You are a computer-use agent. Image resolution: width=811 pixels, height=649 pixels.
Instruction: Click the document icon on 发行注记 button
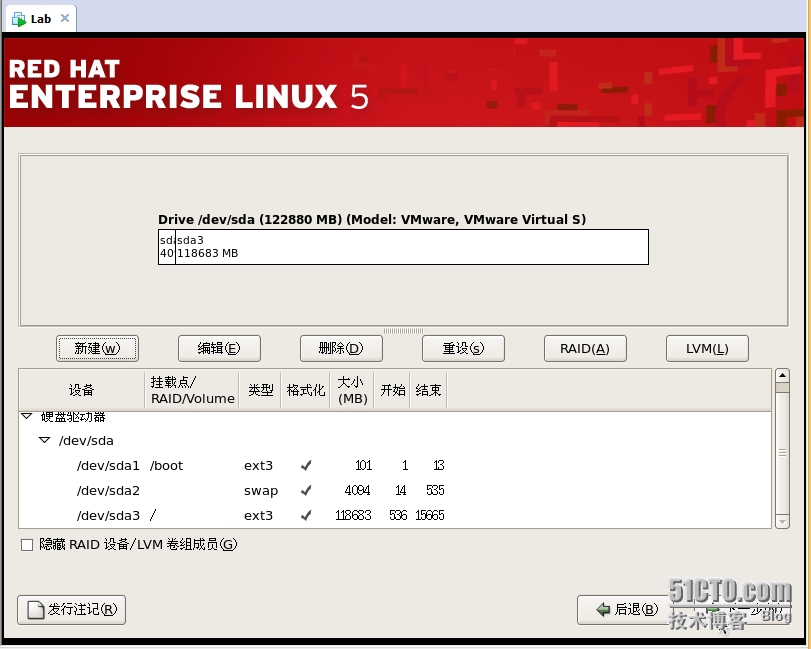point(36,610)
